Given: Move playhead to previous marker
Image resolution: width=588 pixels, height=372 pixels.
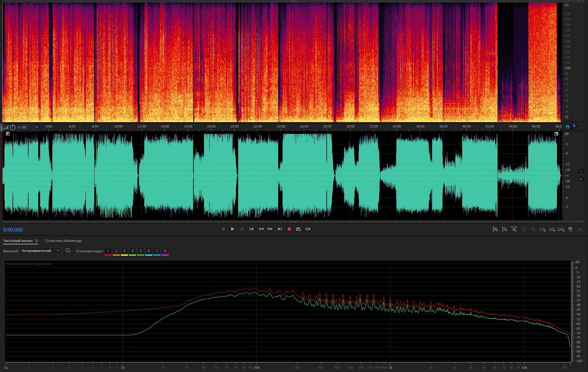Looking at the screenshot, I should click(x=251, y=229).
